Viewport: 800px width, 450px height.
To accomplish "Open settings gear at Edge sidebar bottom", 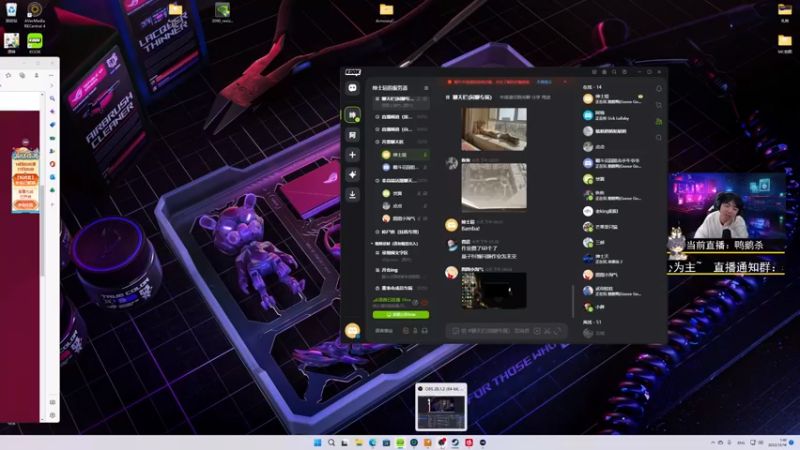I will click(52, 415).
